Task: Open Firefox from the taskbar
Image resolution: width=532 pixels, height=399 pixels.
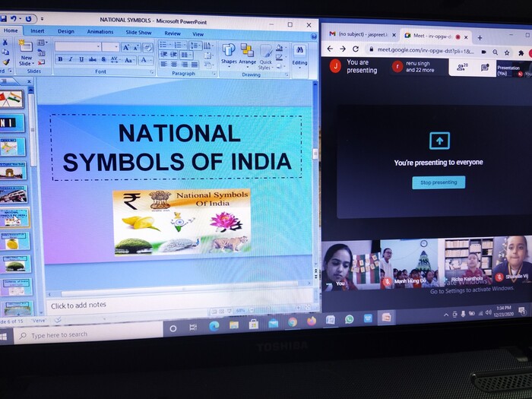Action: pos(312,321)
